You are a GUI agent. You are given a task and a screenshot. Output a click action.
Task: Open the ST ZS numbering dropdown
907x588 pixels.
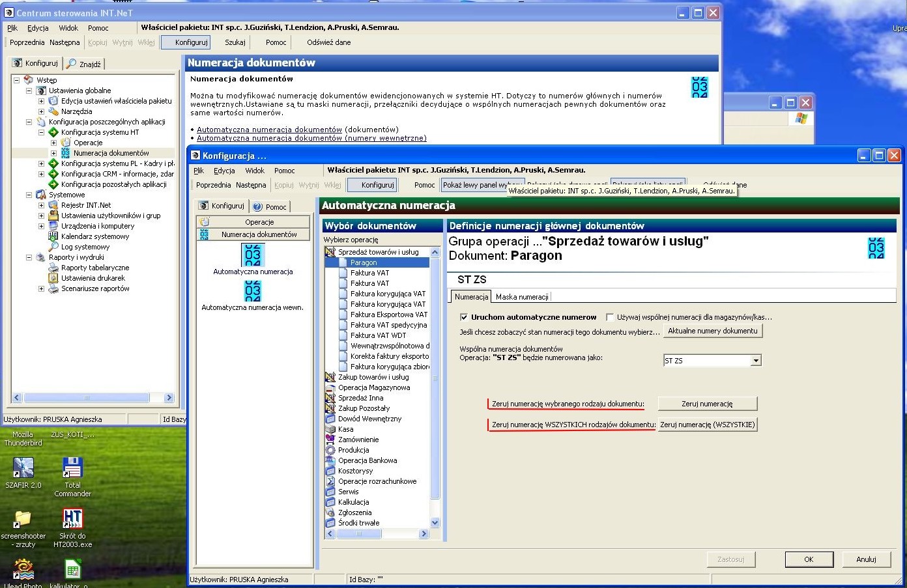(756, 361)
